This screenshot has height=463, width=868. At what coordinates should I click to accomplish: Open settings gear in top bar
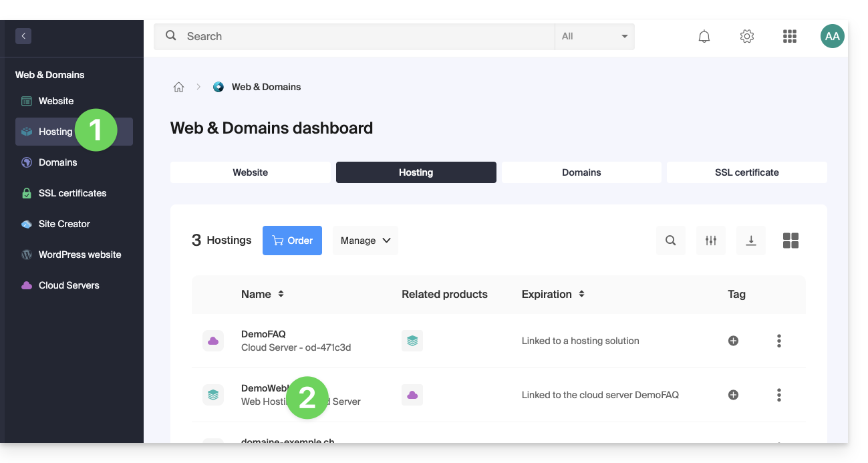point(746,37)
